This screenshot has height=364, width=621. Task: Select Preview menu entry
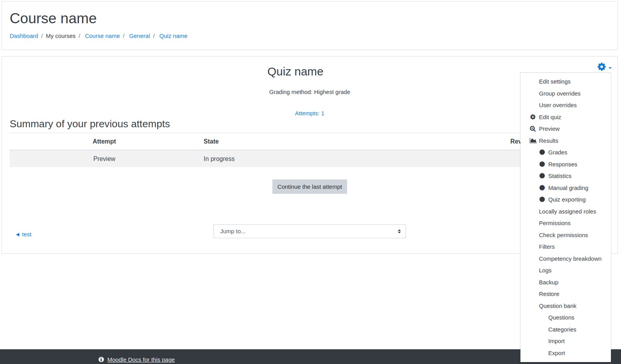click(x=549, y=129)
